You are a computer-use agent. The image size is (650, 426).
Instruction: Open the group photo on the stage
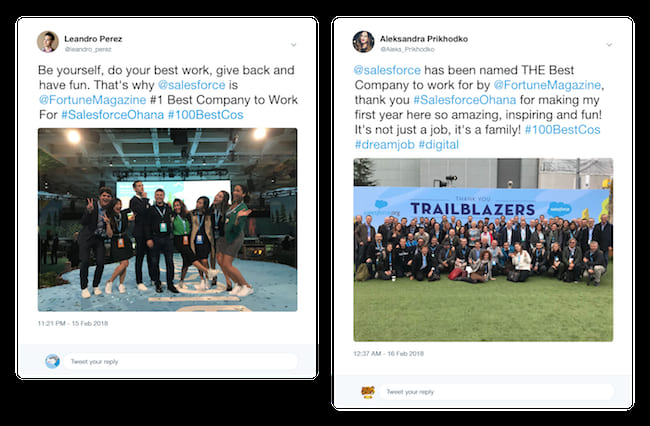(167, 220)
